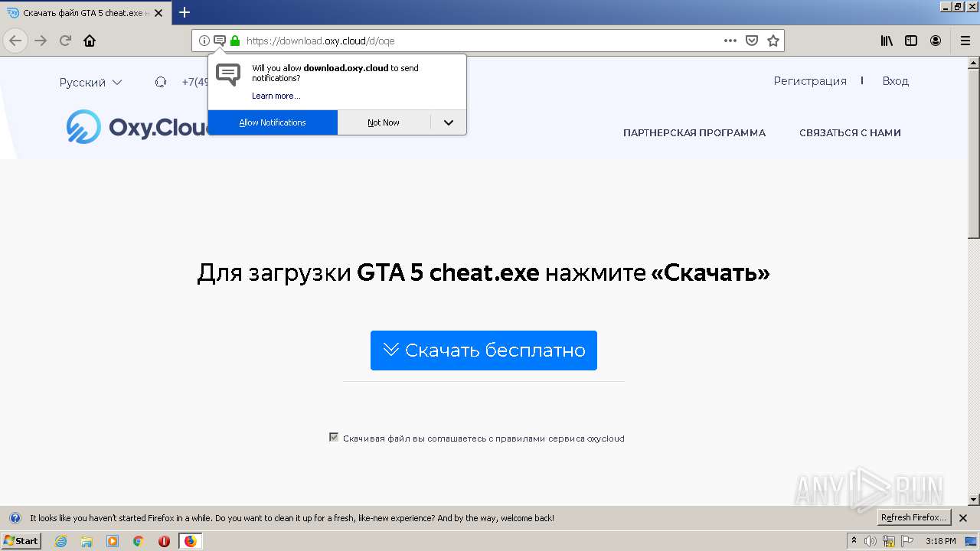Open the Library icon in toolbar
980x551 pixels.
click(887, 41)
